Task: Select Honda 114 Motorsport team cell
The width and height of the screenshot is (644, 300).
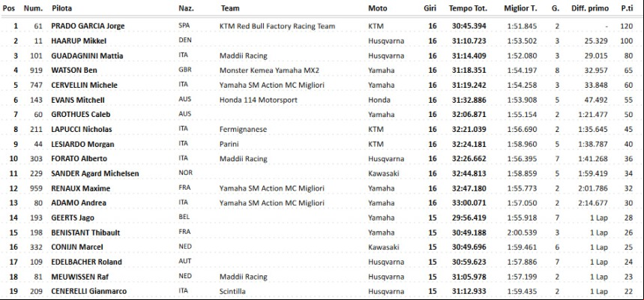Action: click(259, 100)
